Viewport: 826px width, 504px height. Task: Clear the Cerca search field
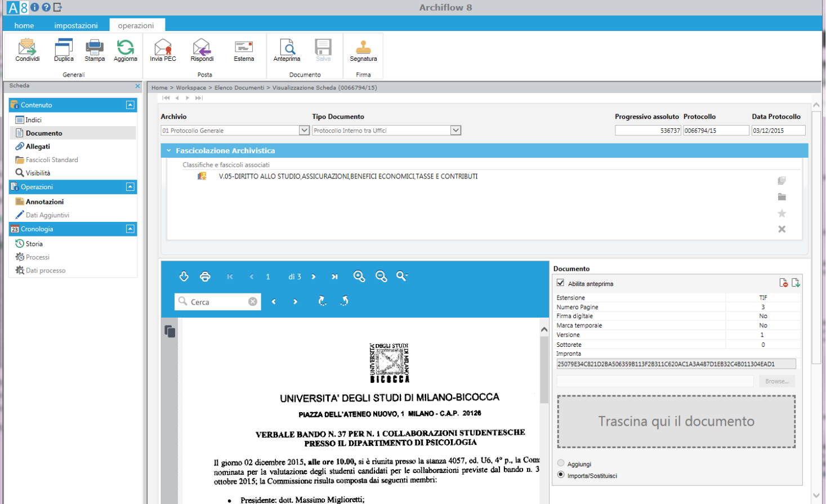pos(253,302)
